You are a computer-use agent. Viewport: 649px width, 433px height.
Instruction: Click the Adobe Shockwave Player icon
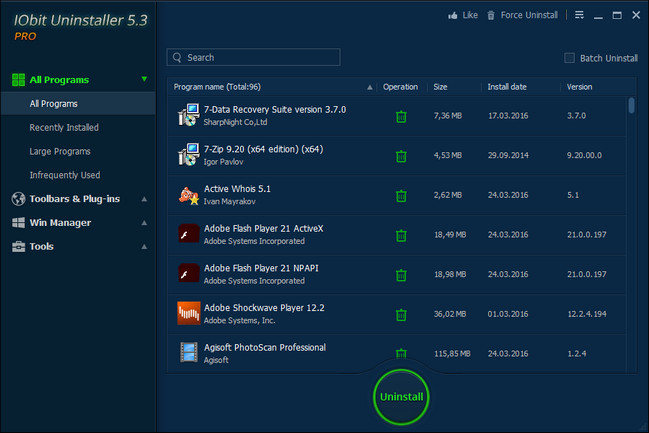(x=189, y=313)
